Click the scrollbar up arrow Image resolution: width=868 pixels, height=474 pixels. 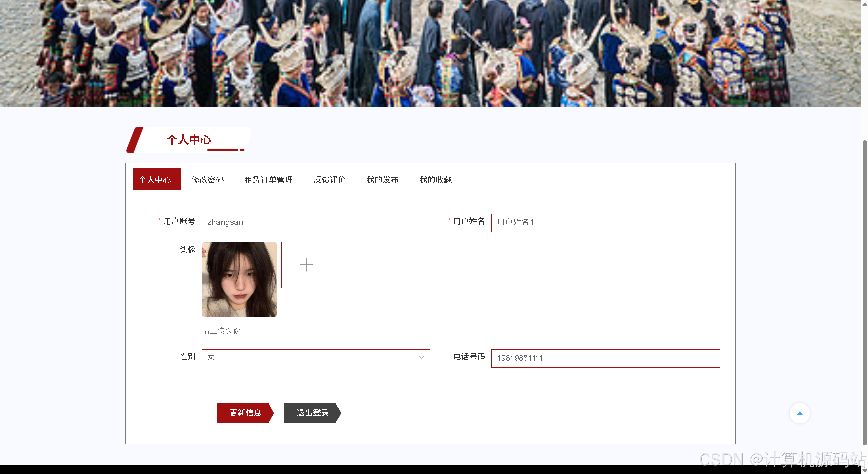click(865, 4)
